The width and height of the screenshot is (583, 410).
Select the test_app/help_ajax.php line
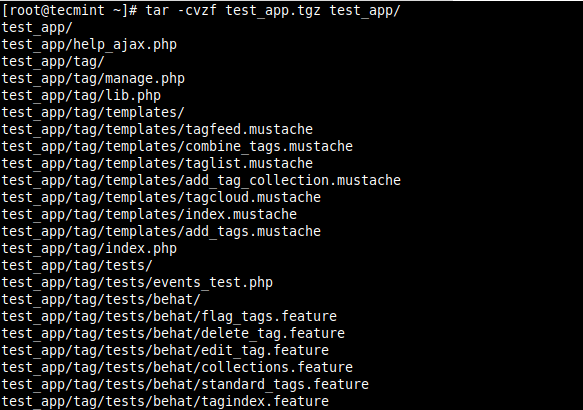click(x=89, y=45)
